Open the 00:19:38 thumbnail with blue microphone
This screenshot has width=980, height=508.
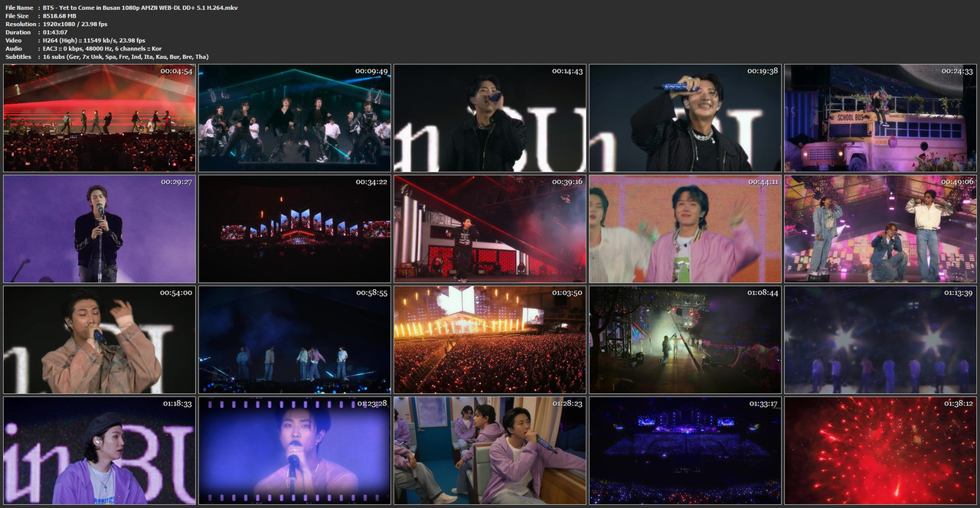click(685, 118)
